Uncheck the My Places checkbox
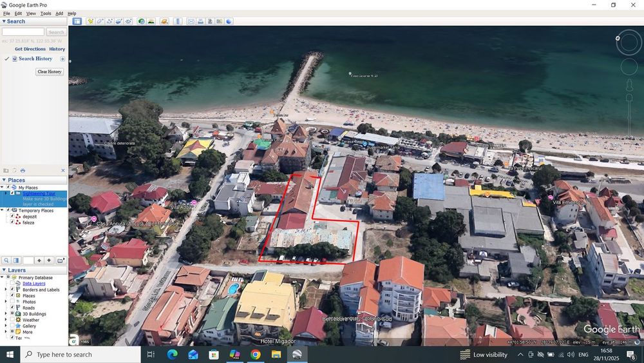The width and height of the screenshot is (644, 363). point(8,188)
